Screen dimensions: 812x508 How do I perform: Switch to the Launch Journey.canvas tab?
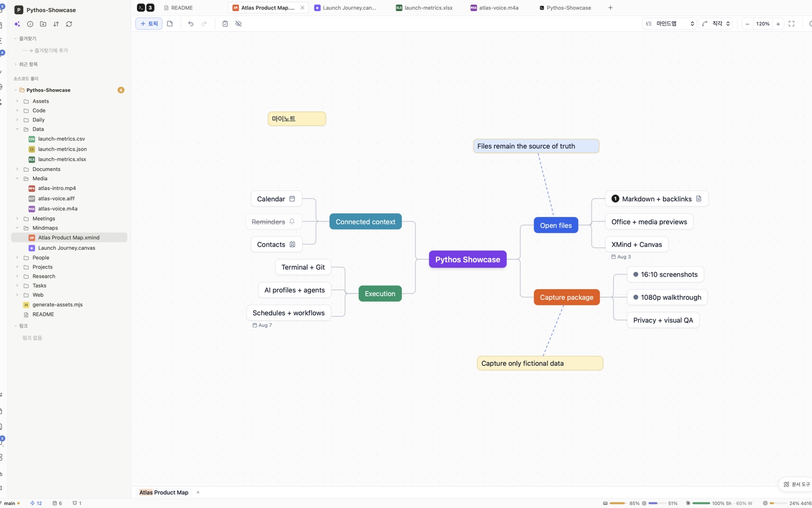click(x=346, y=8)
